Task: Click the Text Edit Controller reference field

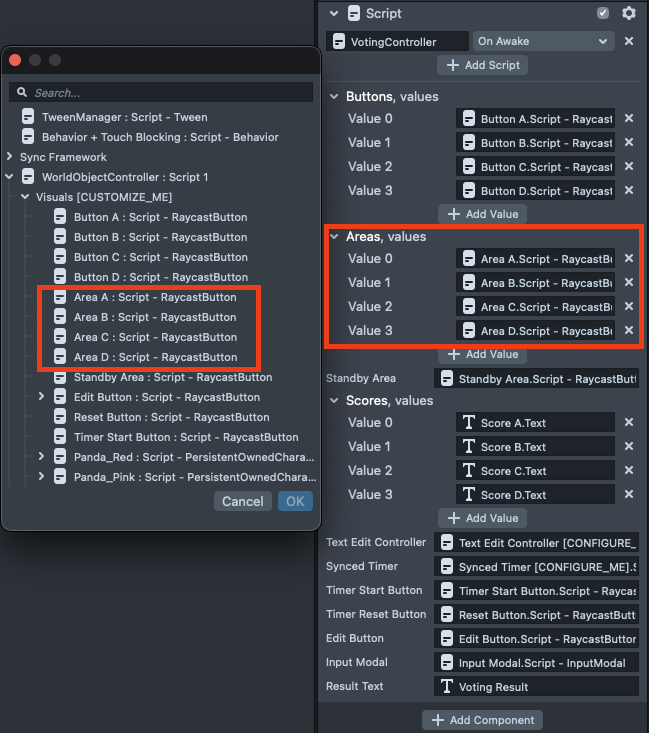Action: coord(536,542)
